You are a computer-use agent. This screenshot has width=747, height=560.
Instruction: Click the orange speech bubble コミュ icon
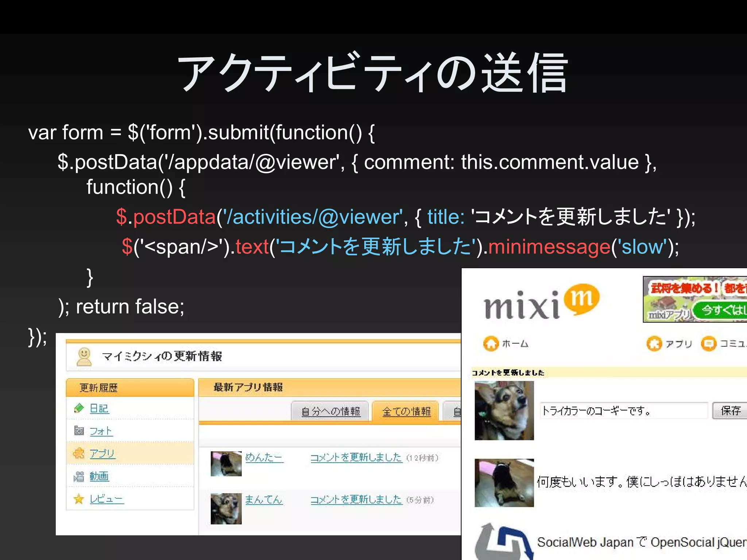[x=709, y=343]
